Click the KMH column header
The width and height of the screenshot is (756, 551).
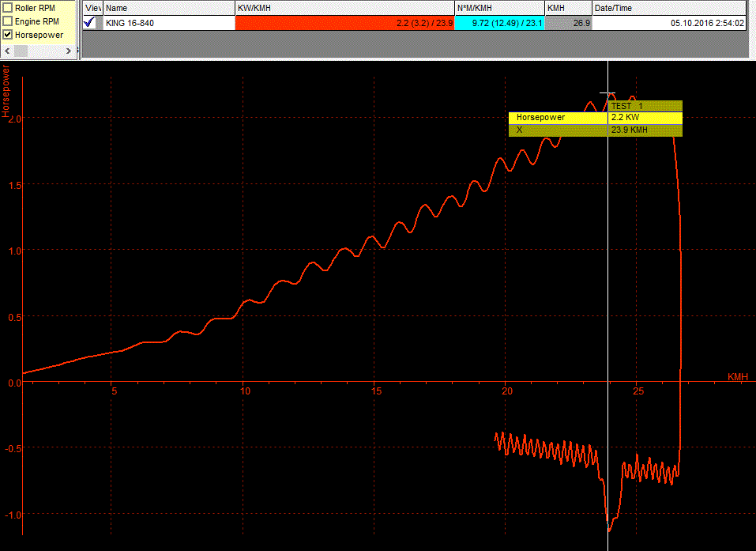click(x=568, y=8)
